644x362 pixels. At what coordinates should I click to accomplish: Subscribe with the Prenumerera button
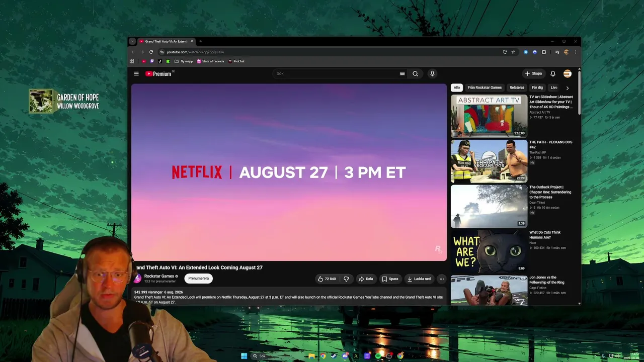198,279
